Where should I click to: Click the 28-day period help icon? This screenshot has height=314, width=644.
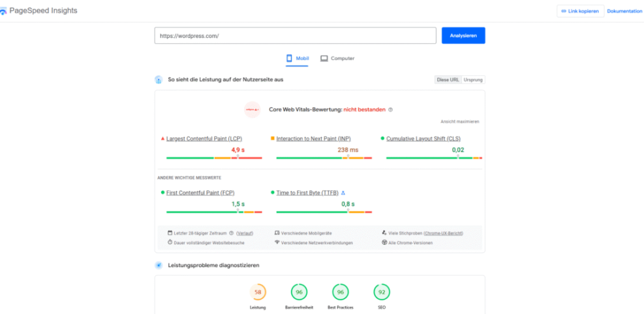231,233
